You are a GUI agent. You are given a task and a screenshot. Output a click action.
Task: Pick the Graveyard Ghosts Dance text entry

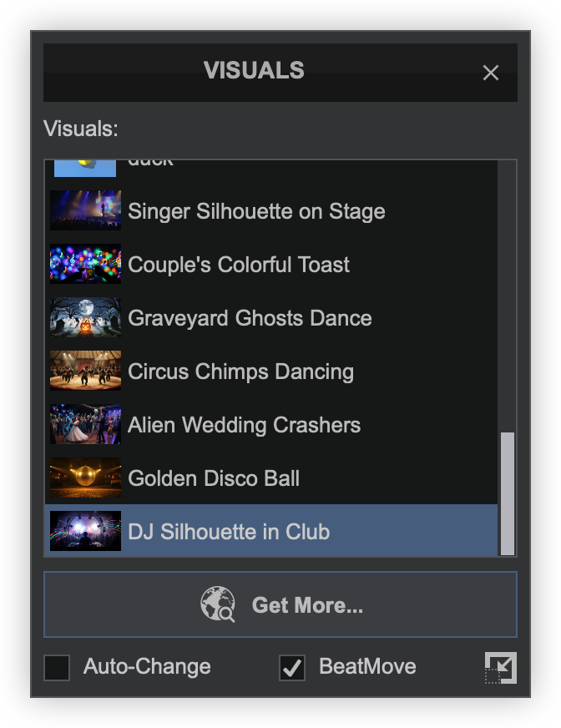pyautogui.click(x=250, y=318)
